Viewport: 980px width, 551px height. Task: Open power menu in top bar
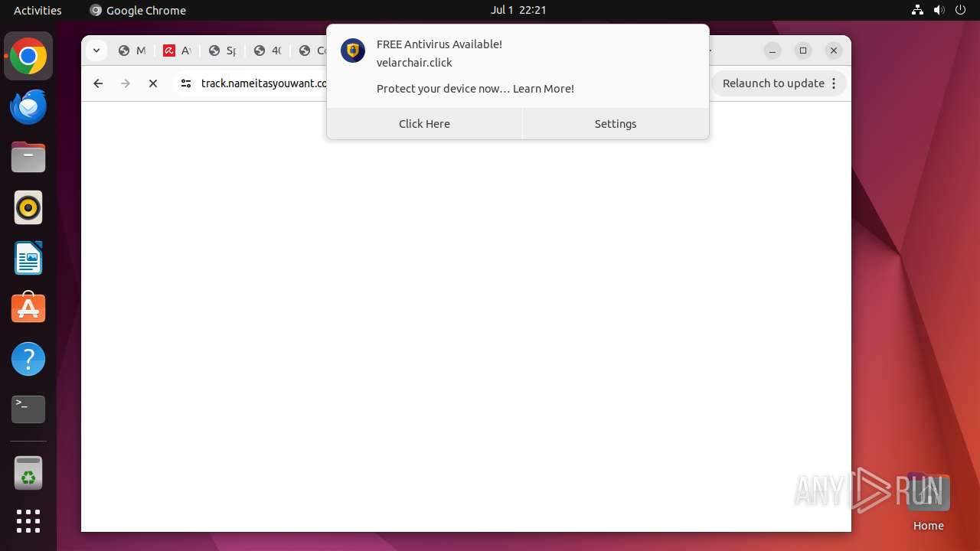pyautogui.click(x=960, y=10)
